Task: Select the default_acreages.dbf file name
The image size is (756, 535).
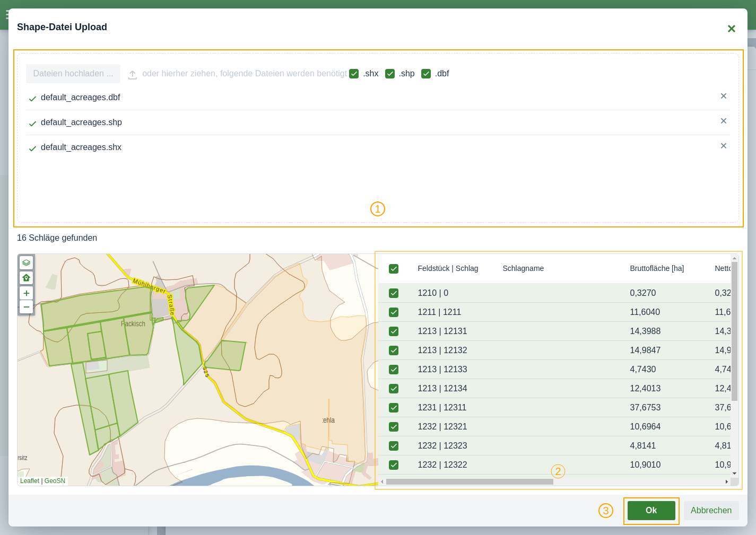Action: [81, 98]
